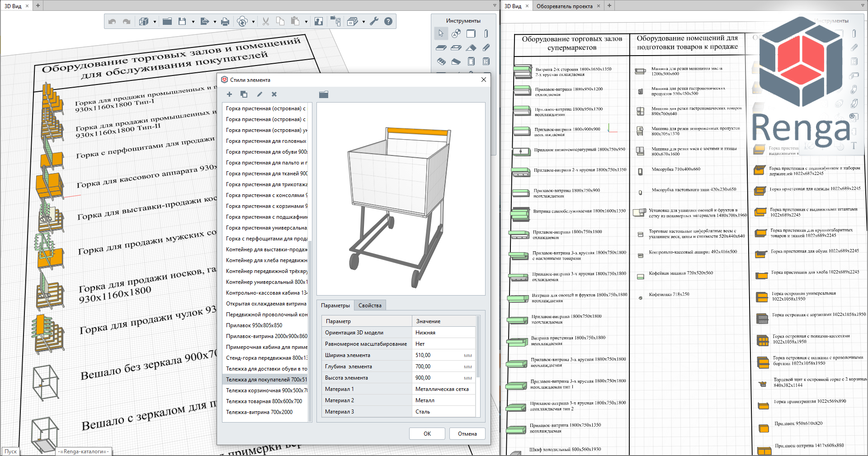
Task: Click the Export icon in the toolbar
Action: [204, 21]
